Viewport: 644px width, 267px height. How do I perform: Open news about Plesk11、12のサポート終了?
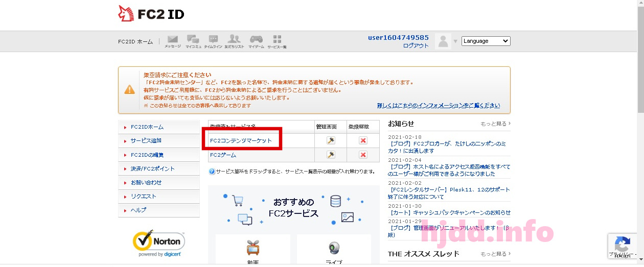pyautogui.click(x=449, y=193)
